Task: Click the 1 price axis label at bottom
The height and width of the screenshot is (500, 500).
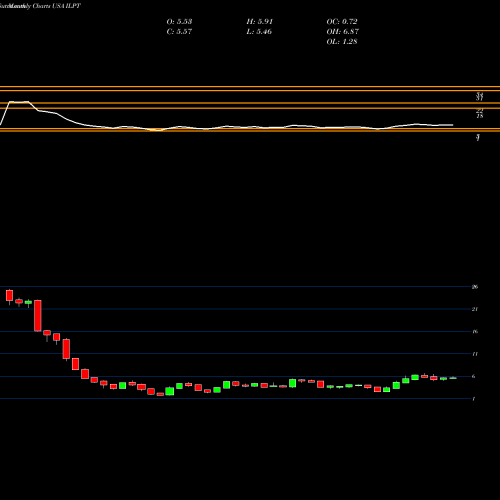Action: 474,399
